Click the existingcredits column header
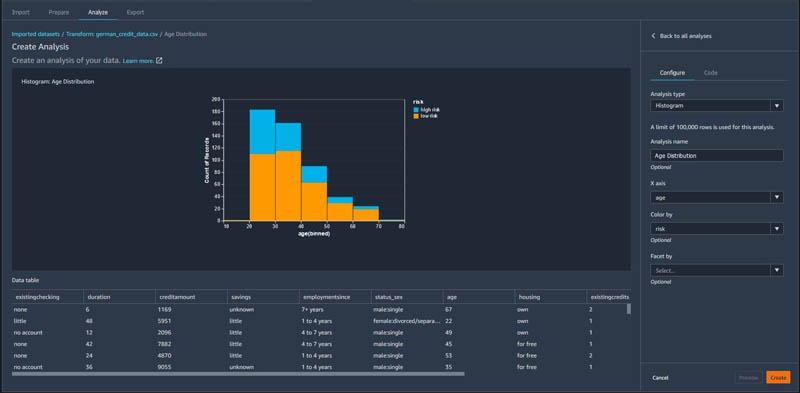Viewport: 800px width, 393px height. click(609, 297)
